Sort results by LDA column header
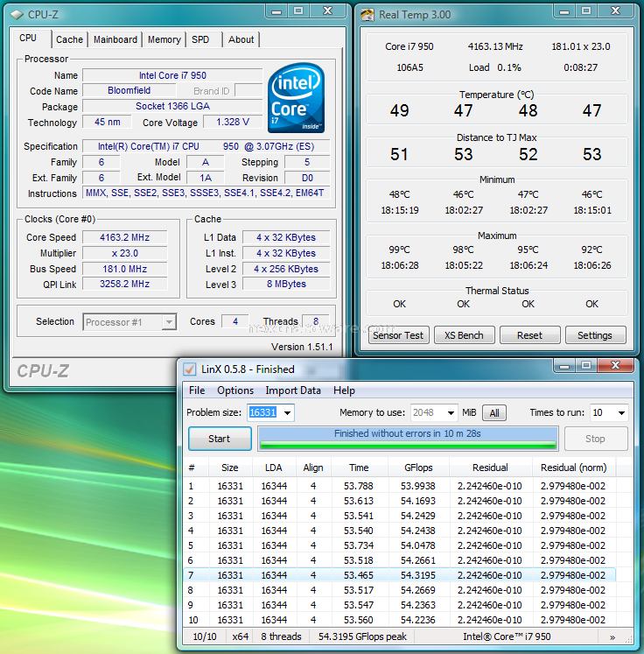Screen dimensions: 644x654 click(x=274, y=468)
